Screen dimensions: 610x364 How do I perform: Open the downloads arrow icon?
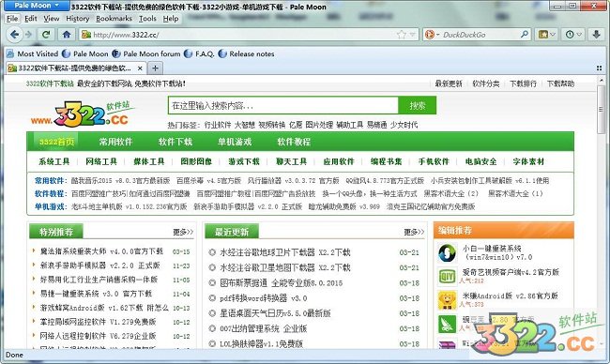pos(596,35)
